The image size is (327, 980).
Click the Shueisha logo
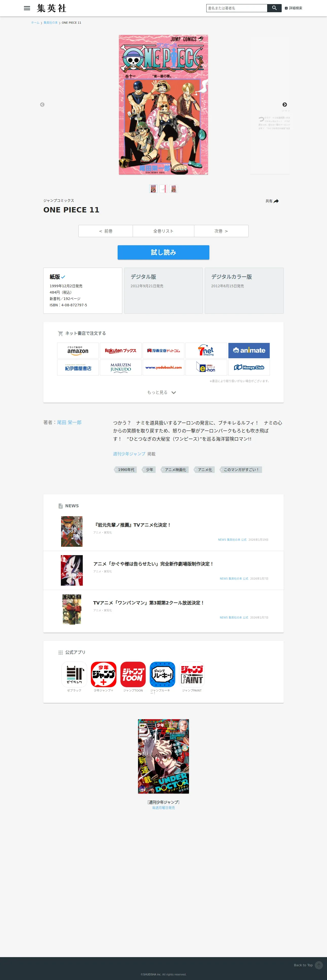pyautogui.click(x=51, y=8)
